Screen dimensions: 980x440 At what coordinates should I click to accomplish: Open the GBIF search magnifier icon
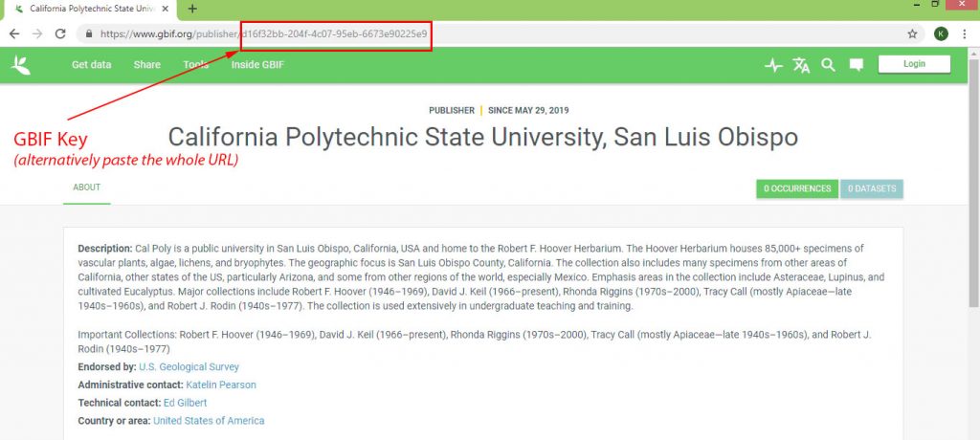point(828,65)
